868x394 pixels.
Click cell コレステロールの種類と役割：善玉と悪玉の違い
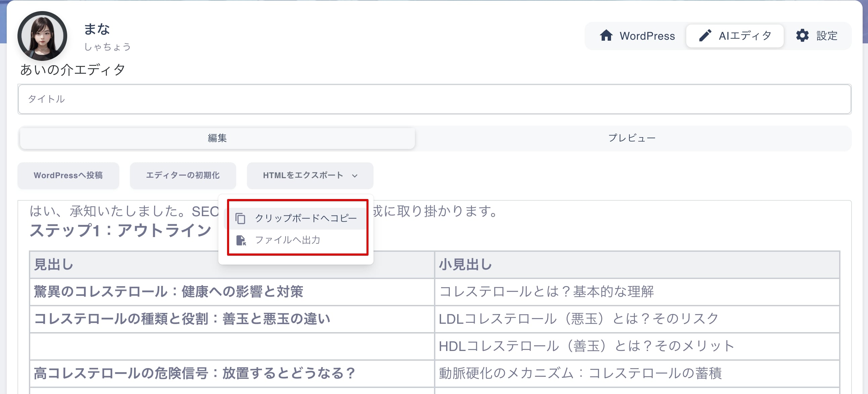[232, 319]
